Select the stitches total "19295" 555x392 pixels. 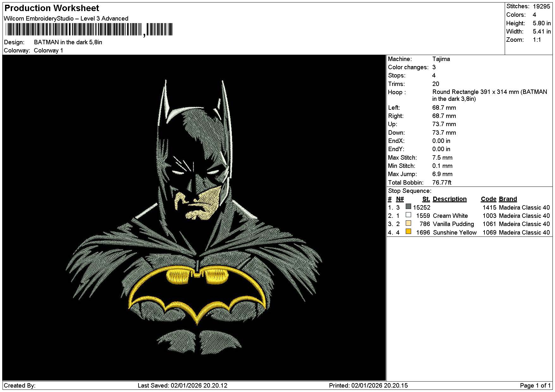tap(541, 6)
